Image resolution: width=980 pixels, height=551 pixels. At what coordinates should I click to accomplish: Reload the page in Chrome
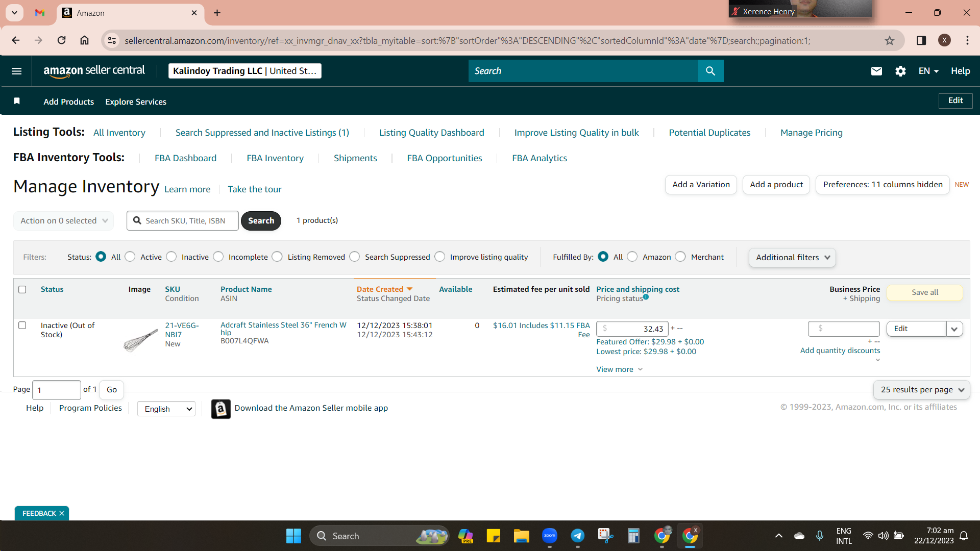(61, 40)
